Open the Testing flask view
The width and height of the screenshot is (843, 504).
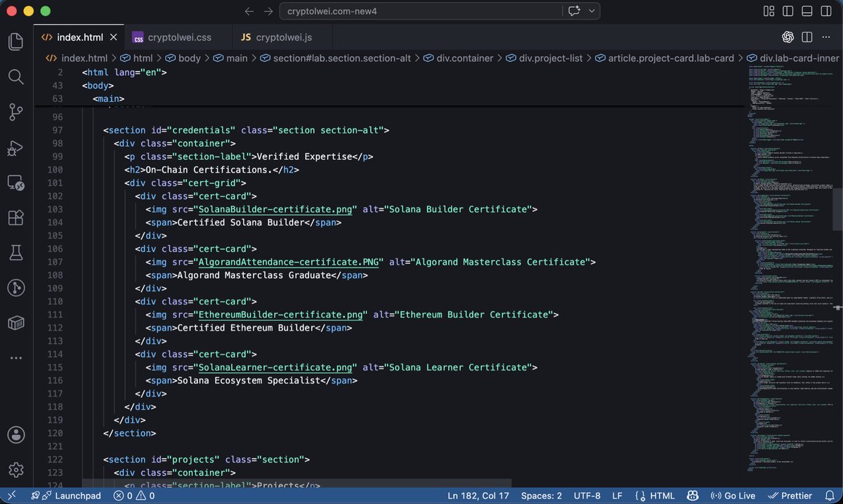coord(16,253)
